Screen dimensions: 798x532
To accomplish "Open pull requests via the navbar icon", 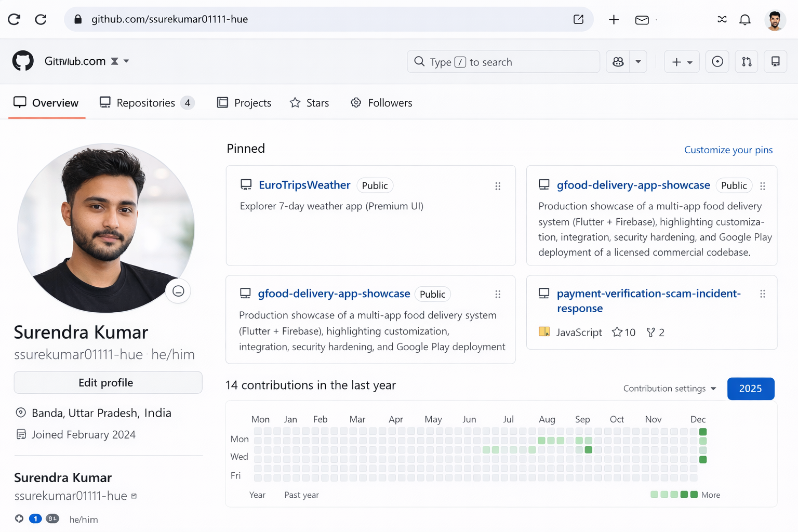I will [x=747, y=61].
